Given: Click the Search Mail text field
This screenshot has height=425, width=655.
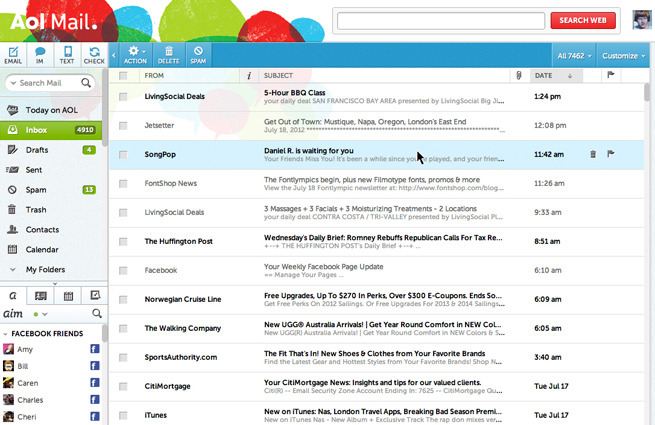Looking at the screenshot, I should pos(49,83).
